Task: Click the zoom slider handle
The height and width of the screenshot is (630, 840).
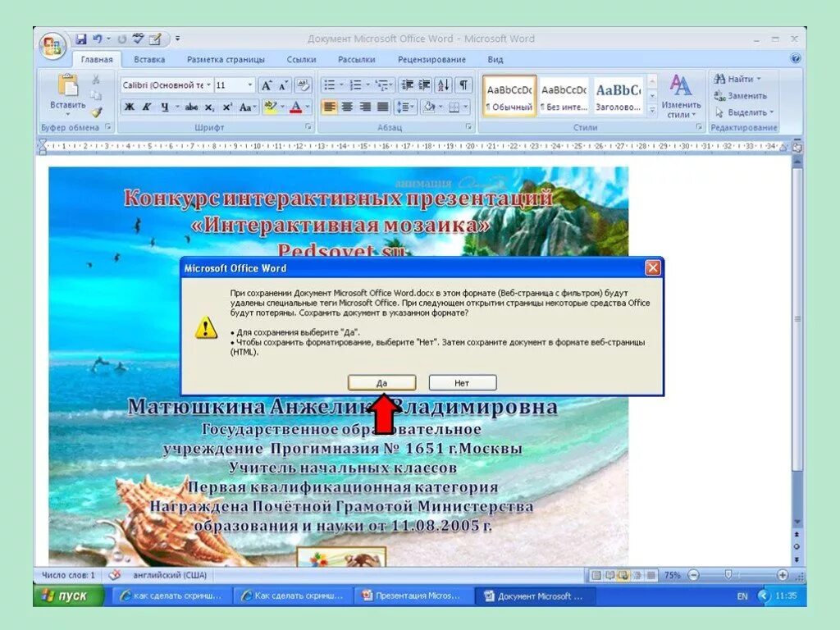Action: [728, 575]
